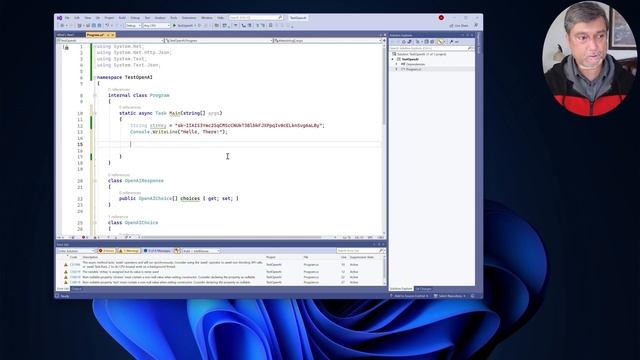640x360 pixels.
Task: Open the Edit menu
Action: pos(77,18)
